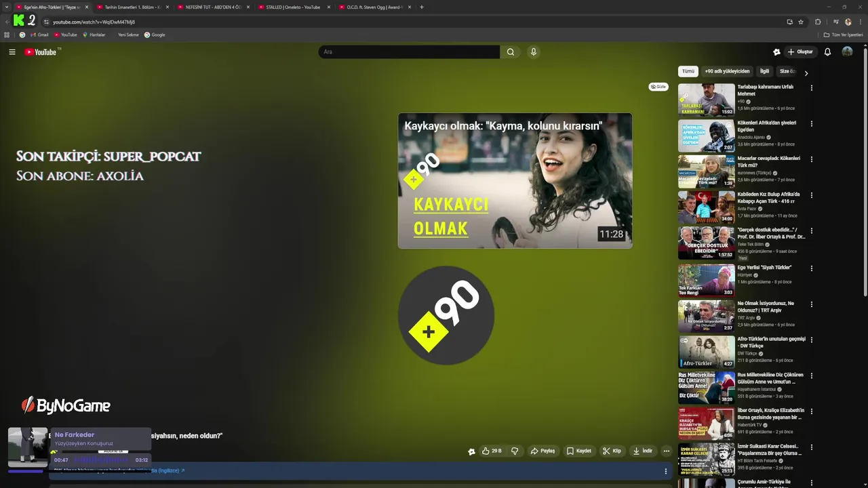Select the Tümü filter chip
Image resolution: width=868 pixels, height=488 pixels.
coord(688,71)
